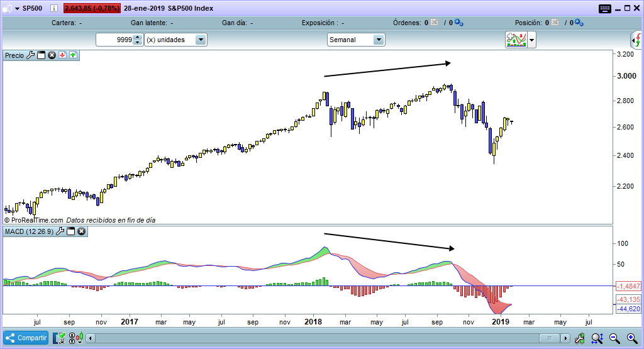Maximize the Precio panel window icon
Viewport: 644px width, 349px height.
[41, 55]
